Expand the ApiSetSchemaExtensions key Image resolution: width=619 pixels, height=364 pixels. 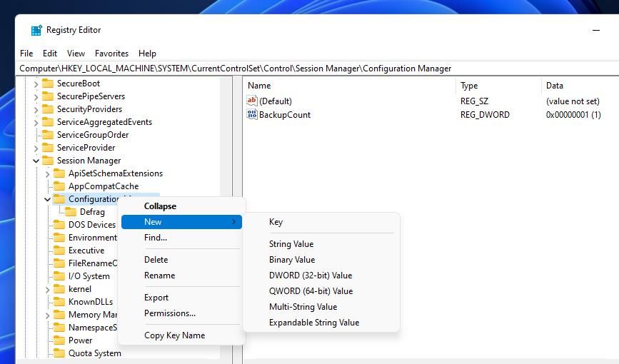coord(47,173)
